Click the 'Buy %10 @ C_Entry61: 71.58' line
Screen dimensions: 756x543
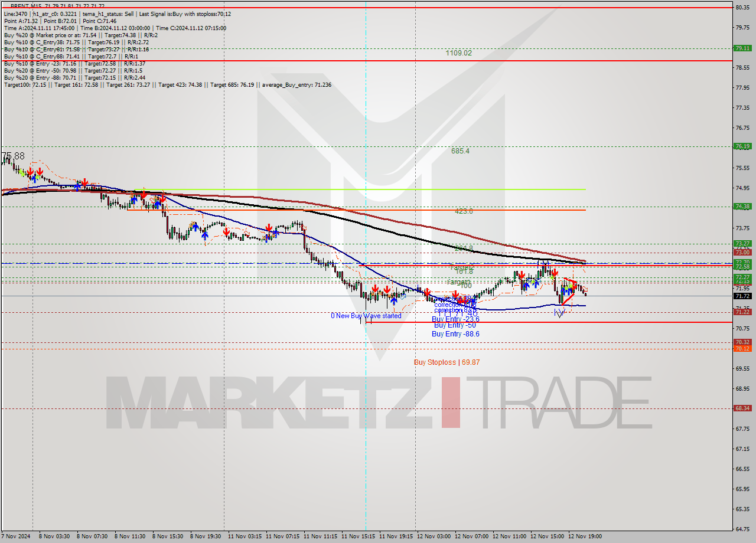pyautogui.click(x=76, y=49)
